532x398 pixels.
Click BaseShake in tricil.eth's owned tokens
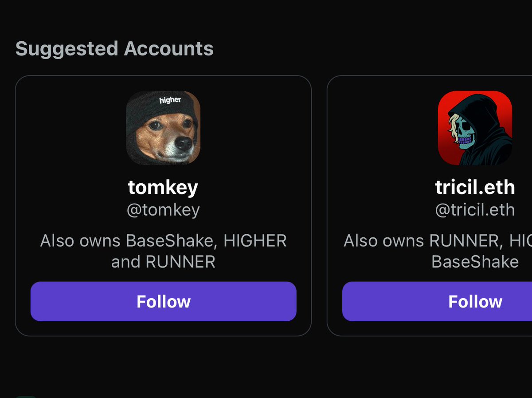[475, 262]
